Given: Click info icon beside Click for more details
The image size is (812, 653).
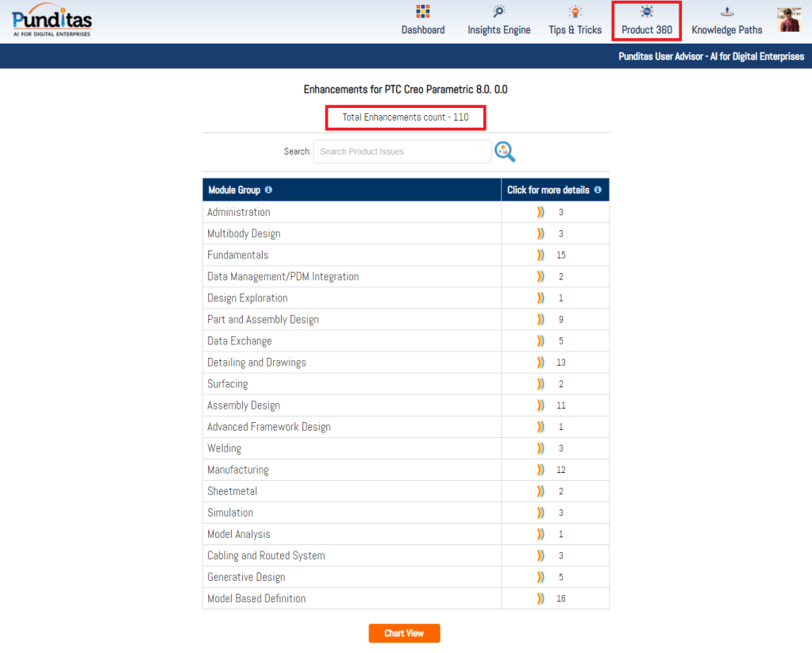Looking at the screenshot, I should click(598, 190).
